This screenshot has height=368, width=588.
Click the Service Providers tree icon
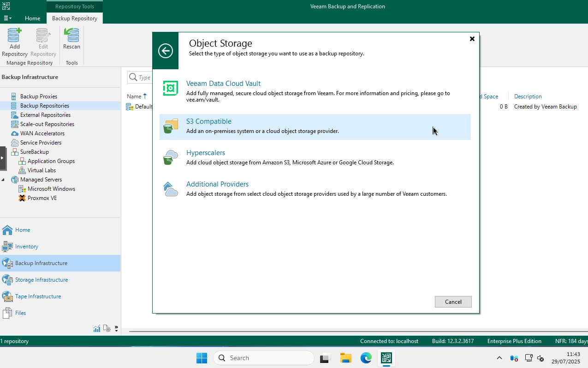coord(15,143)
